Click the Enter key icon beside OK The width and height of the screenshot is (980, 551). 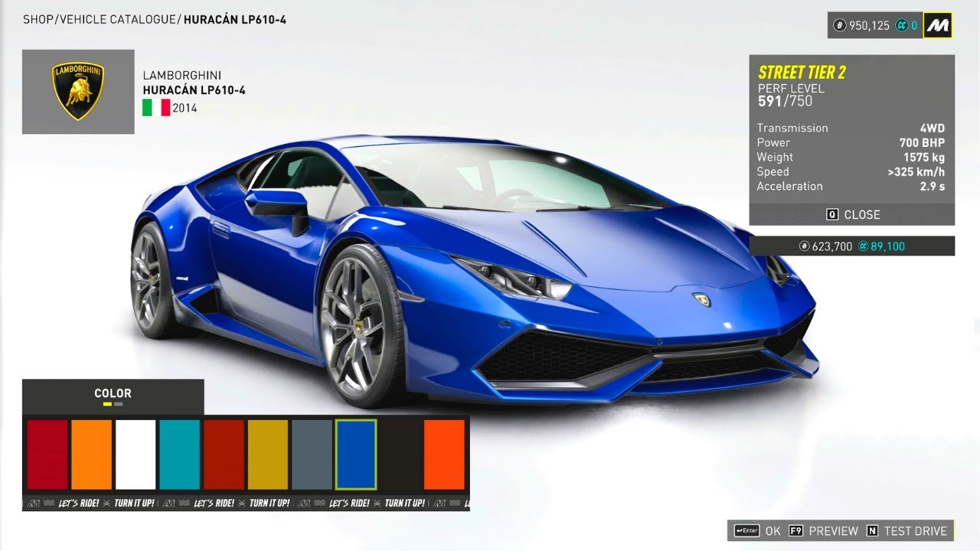[746, 530]
